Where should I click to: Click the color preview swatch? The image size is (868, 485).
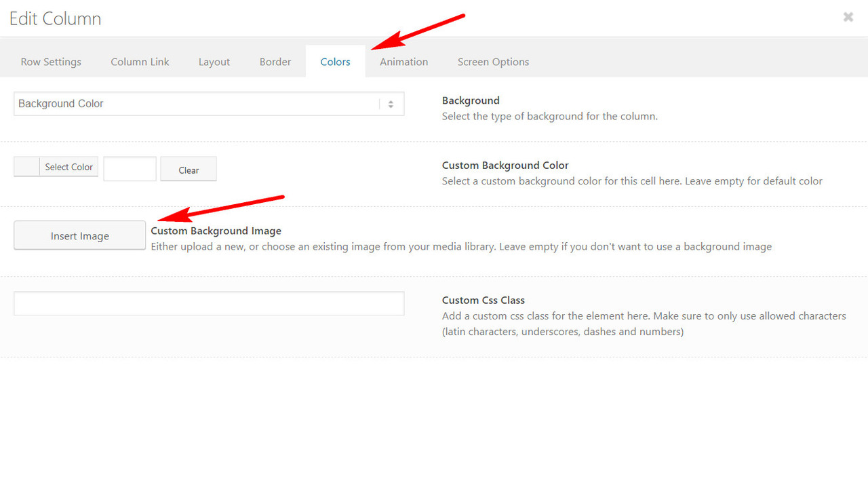tap(27, 167)
